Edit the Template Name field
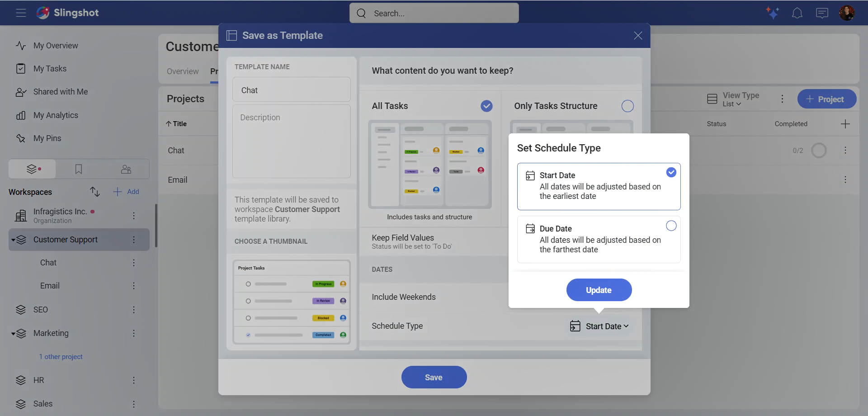Screen dimensions: 868x416 [292, 90]
